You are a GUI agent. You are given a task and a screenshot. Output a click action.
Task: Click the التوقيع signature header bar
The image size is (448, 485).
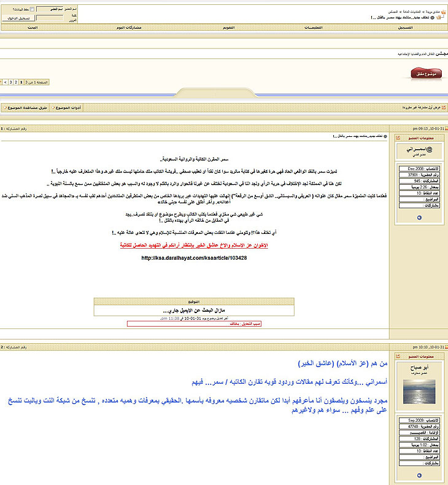click(x=194, y=301)
